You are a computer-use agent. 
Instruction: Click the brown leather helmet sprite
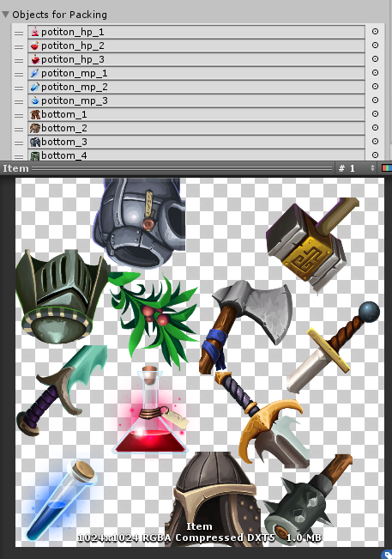tap(214, 499)
